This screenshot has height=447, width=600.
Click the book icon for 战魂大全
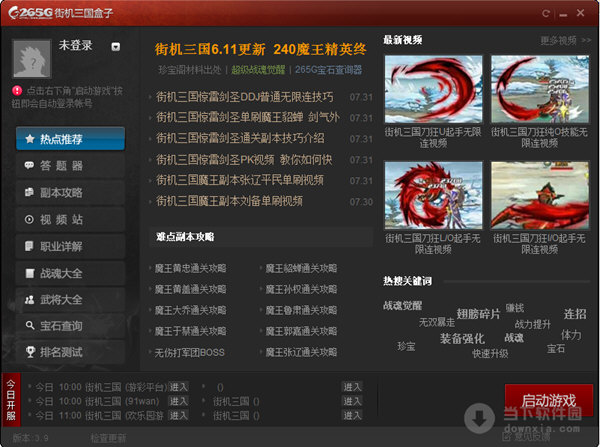click(x=29, y=273)
